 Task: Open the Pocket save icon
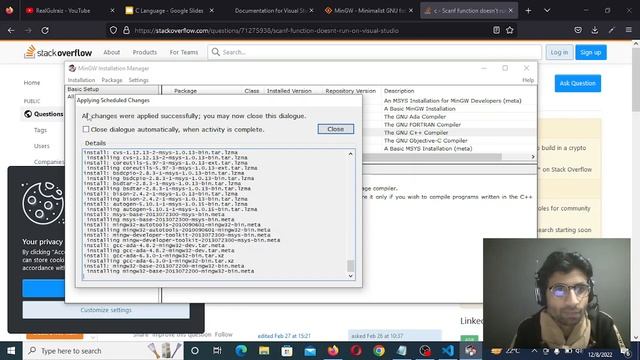[578, 30]
